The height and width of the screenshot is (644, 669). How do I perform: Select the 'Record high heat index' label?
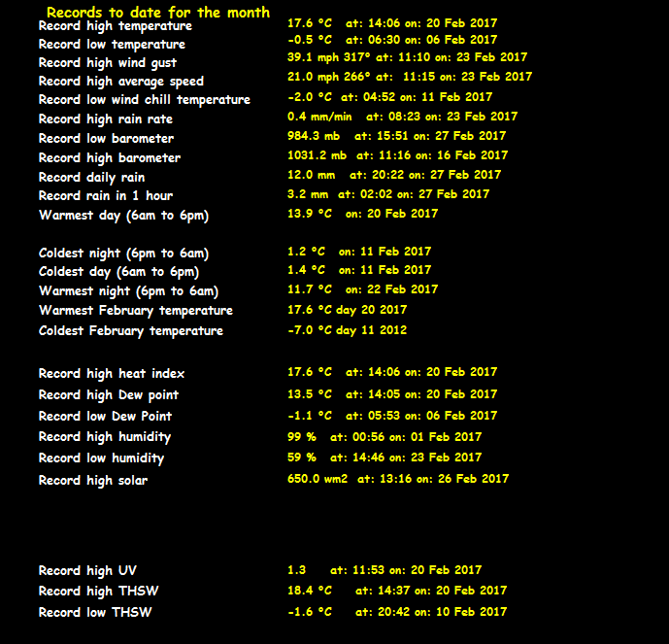tap(112, 374)
